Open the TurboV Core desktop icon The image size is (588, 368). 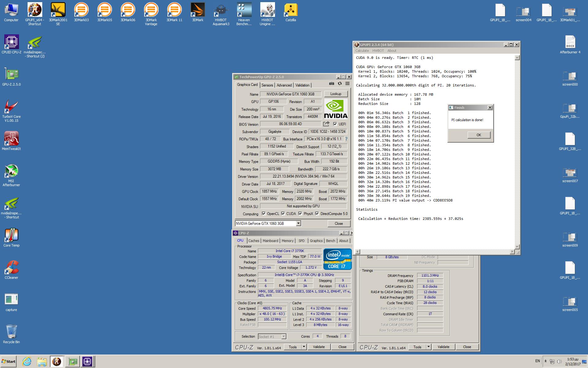click(11, 110)
